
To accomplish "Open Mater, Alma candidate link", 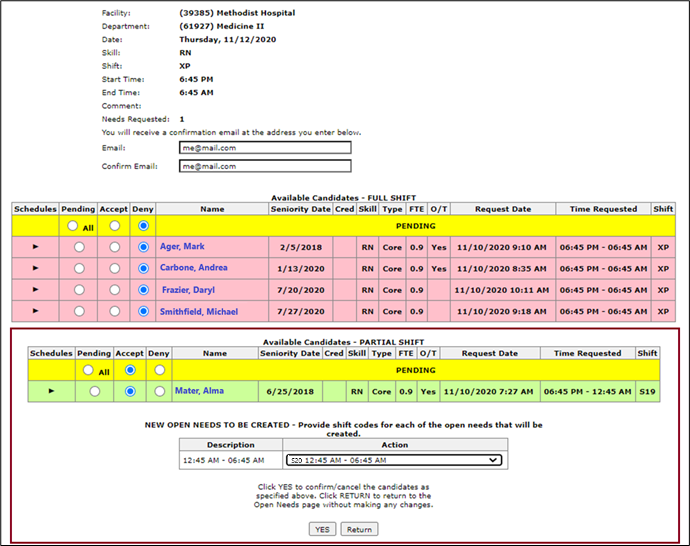I will [201, 391].
